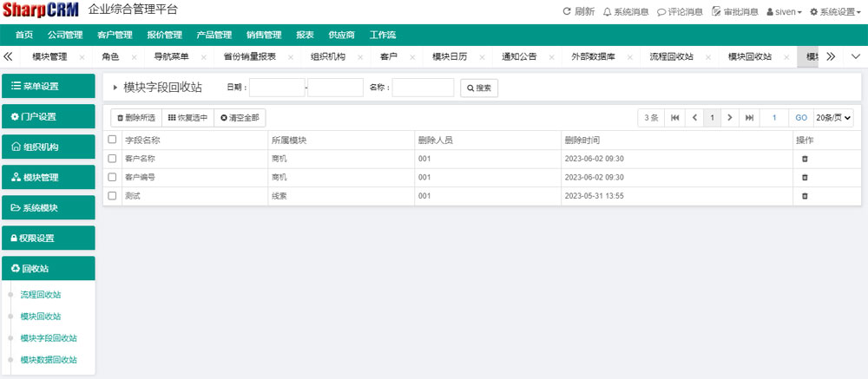This screenshot has height=379, width=868.
Task: Click the 名称 text input field
Action: (x=423, y=88)
